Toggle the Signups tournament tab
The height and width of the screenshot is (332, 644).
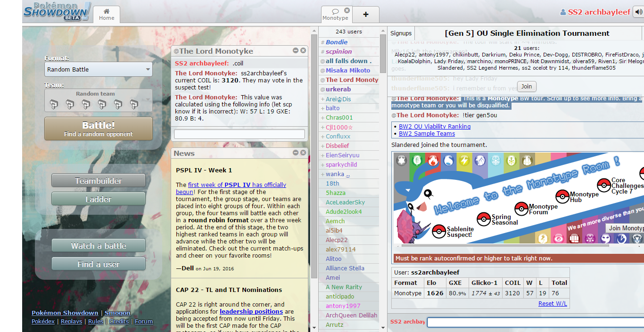[401, 33]
